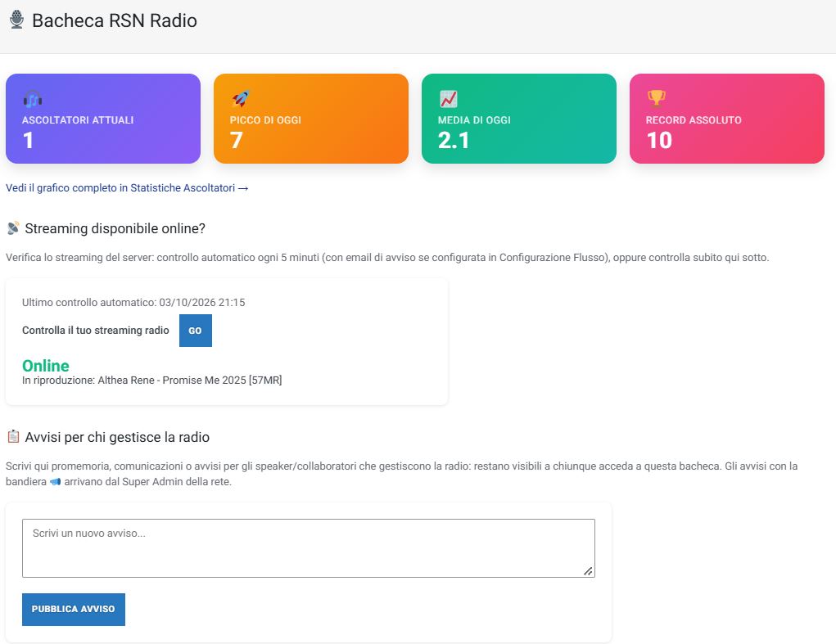Click the 'MEDIA DI OGGI' card label
This screenshot has height=644, width=836.
point(474,120)
